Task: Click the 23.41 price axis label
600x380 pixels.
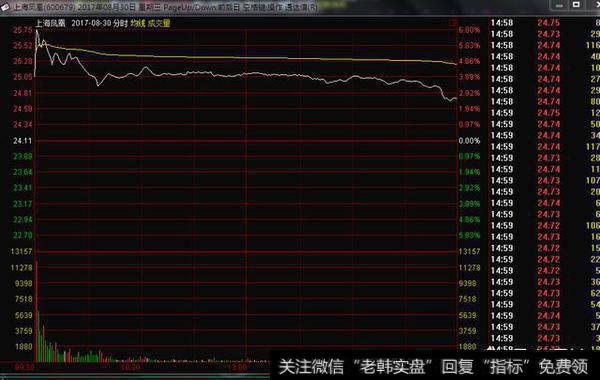Action: click(23, 188)
